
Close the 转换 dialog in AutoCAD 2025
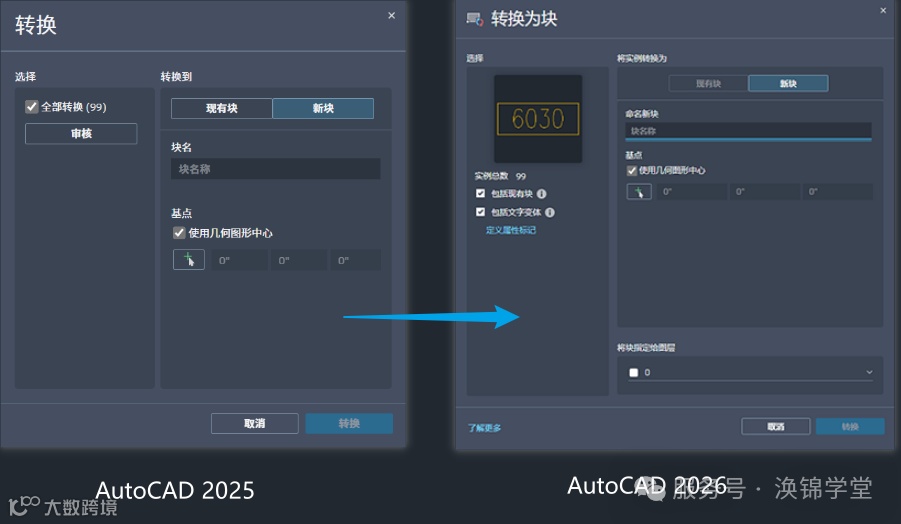pos(391,16)
